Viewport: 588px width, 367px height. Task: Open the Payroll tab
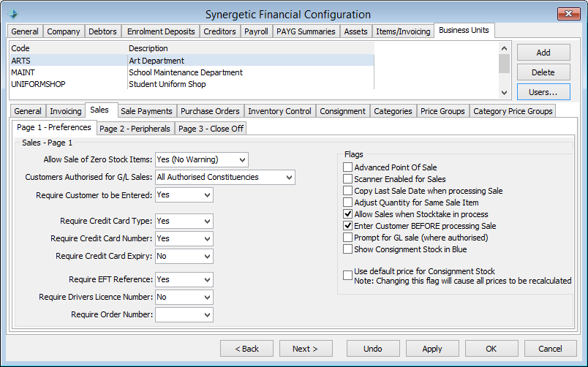point(256,31)
